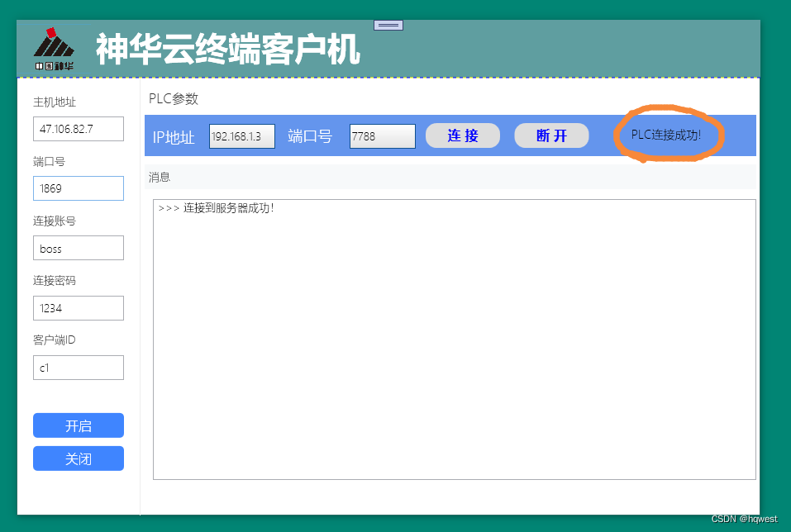
Task: Focus the 连接账号 field containing boss
Action: (x=79, y=248)
